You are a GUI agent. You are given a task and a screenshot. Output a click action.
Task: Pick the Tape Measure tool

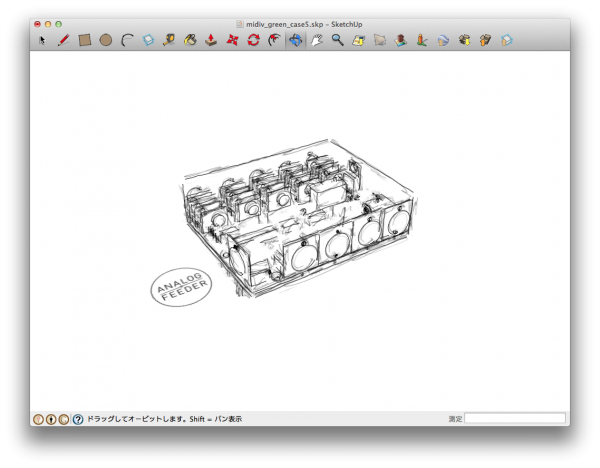pos(169,41)
